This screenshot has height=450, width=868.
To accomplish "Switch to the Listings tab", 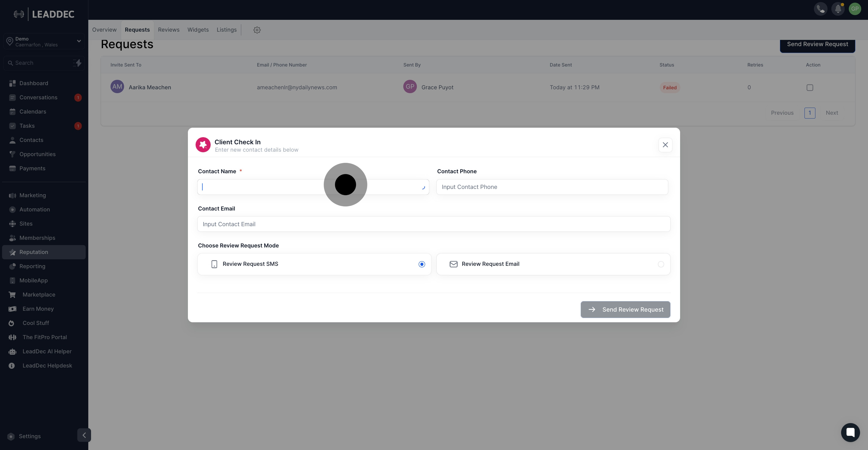I will pos(226,30).
